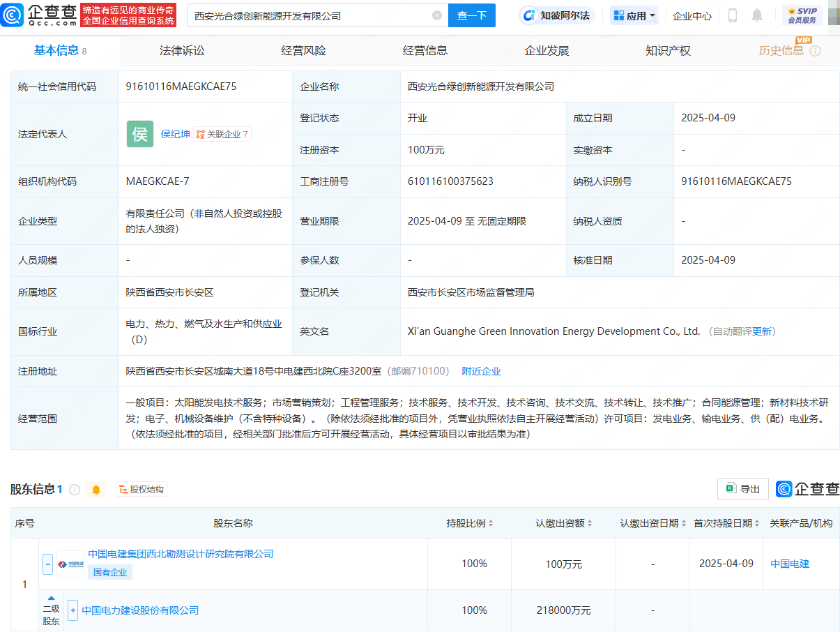Clear the search box with the X icon
This screenshot has height=632, width=840.
tap(437, 15)
